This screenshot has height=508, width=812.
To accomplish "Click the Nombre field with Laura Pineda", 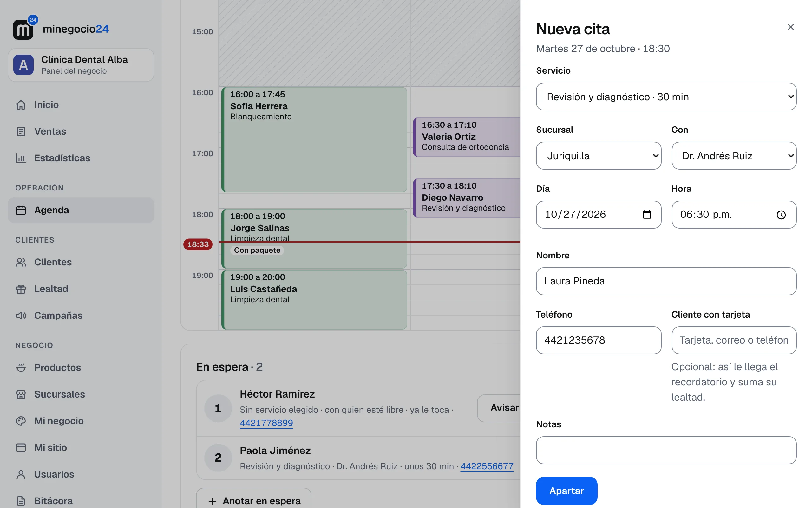I will tap(666, 281).
